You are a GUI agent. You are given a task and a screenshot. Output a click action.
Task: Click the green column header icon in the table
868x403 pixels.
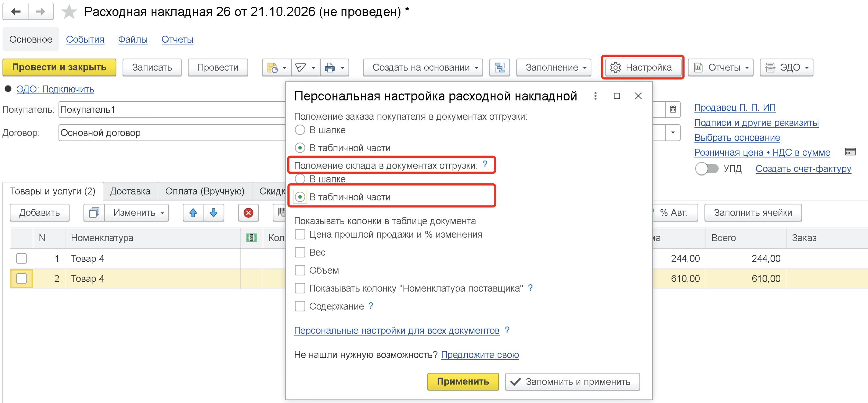coord(251,238)
